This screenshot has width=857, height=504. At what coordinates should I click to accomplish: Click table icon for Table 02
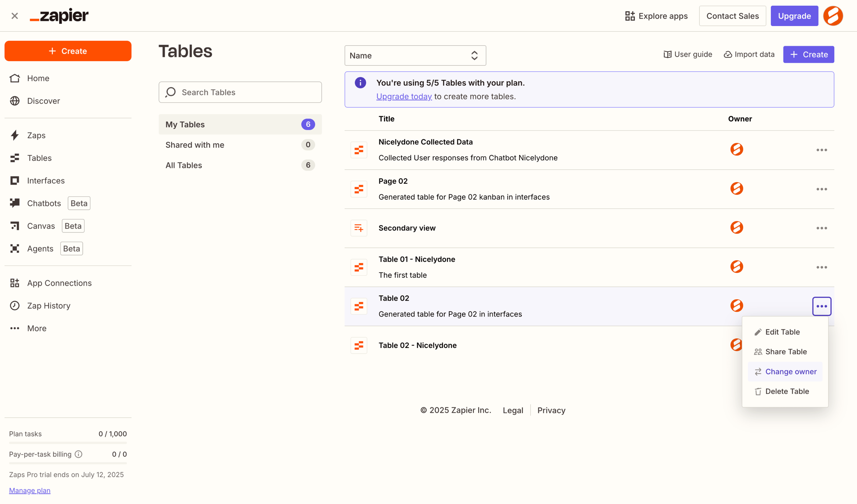click(x=359, y=306)
